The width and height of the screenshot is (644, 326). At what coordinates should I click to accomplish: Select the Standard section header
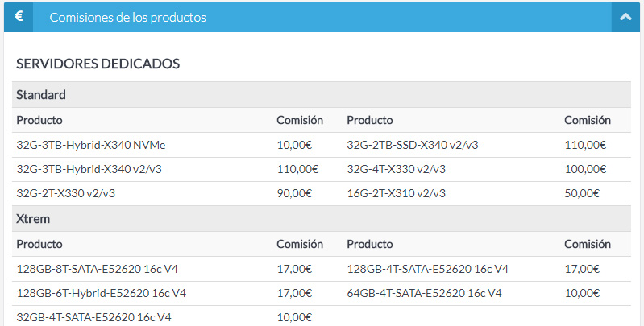(x=41, y=95)
